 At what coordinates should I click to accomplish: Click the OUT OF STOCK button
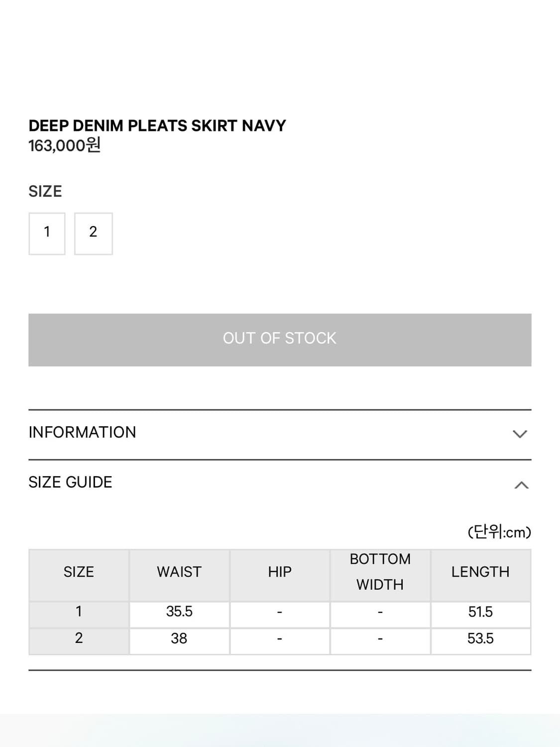tap(280, 340)
